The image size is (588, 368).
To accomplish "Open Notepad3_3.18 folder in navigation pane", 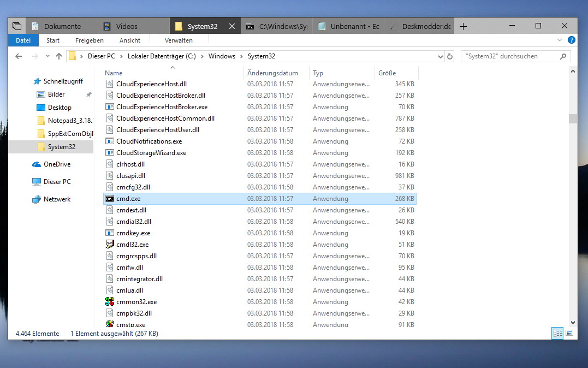I will (70, 121).
